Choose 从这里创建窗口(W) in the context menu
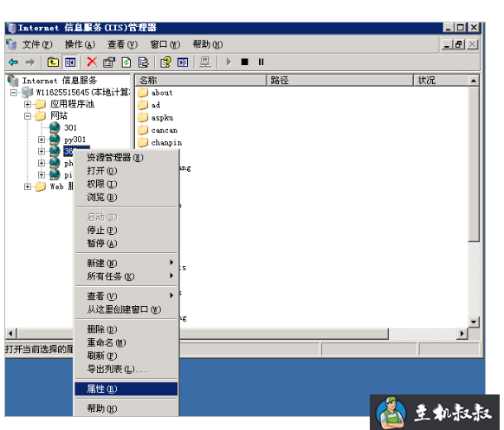This screenshot has width=504, height=430. pos(126,309)
